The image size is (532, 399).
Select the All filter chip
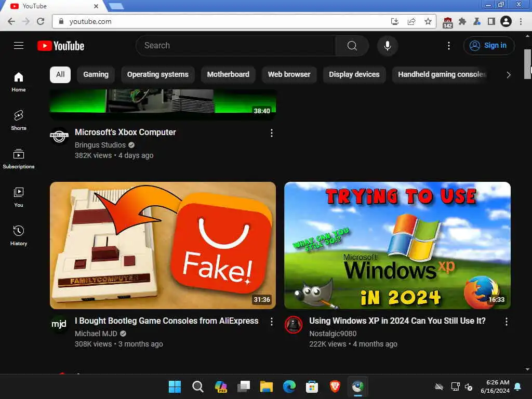60,75
